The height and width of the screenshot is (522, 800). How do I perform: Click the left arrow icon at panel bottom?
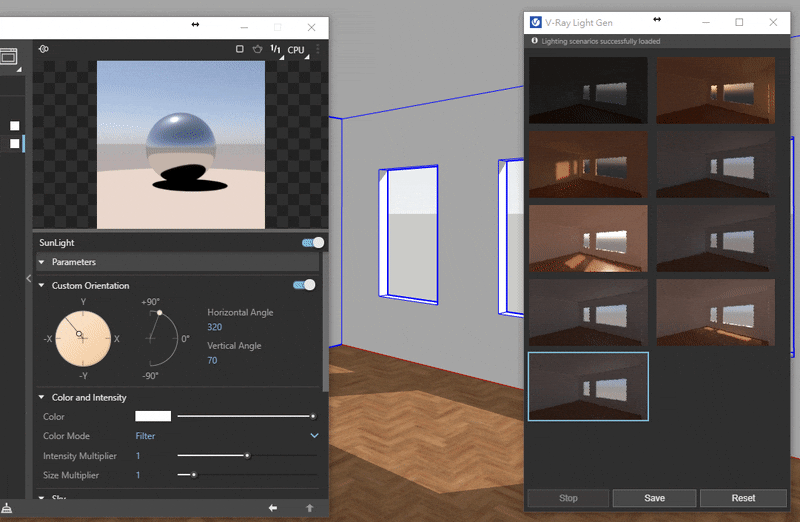coord(273,508)
